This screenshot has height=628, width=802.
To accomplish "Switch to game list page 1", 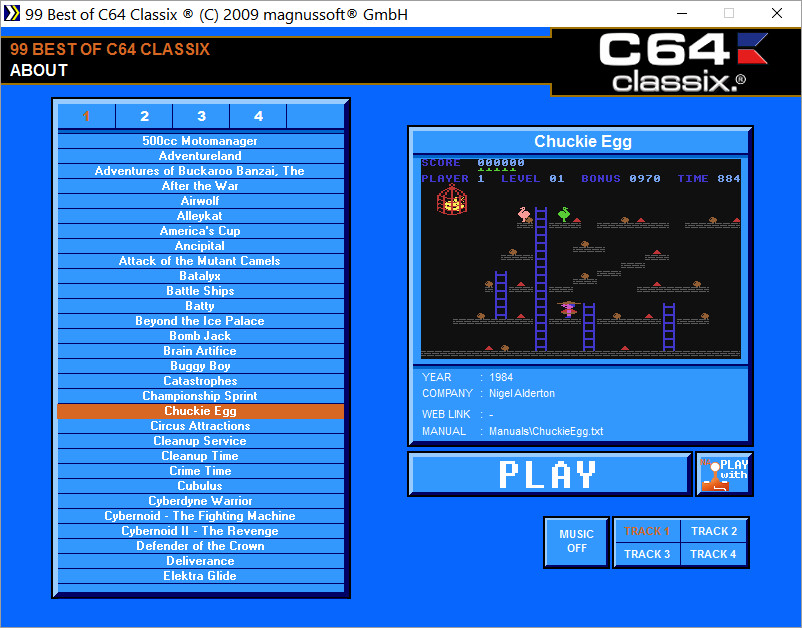I will [86, 116].
